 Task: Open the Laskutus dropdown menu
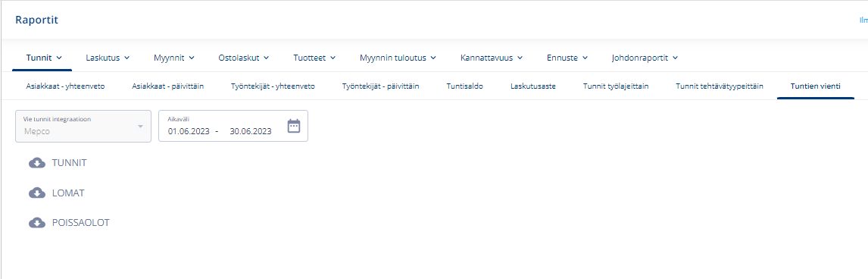coord(108,58)
